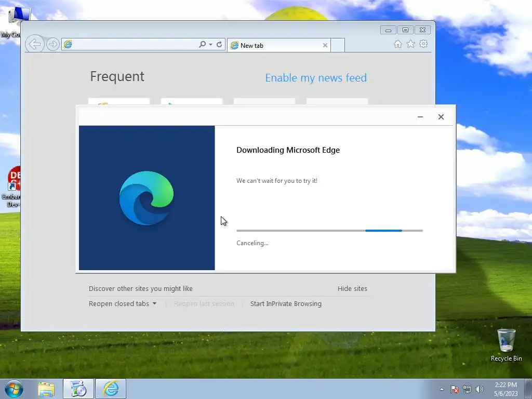The width and height of the screenshot is (532, 399).
Task: Minimize the Edge installer dialog
Action: point(420,117)
